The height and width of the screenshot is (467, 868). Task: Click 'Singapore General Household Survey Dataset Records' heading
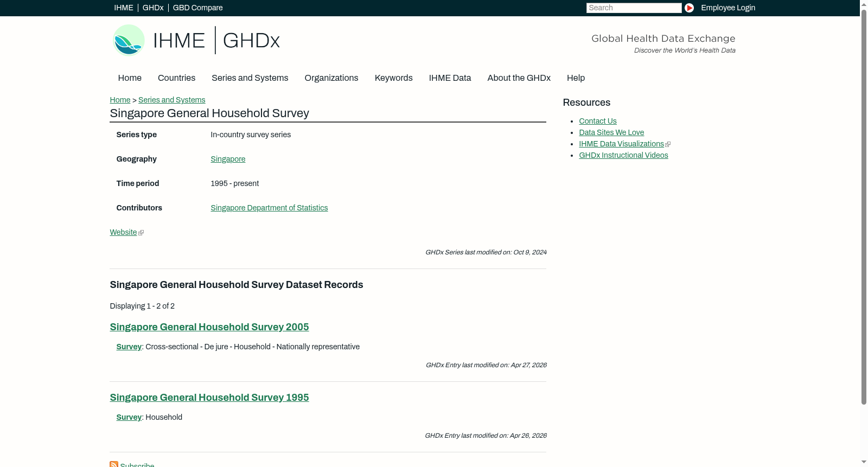pos(237,285)
